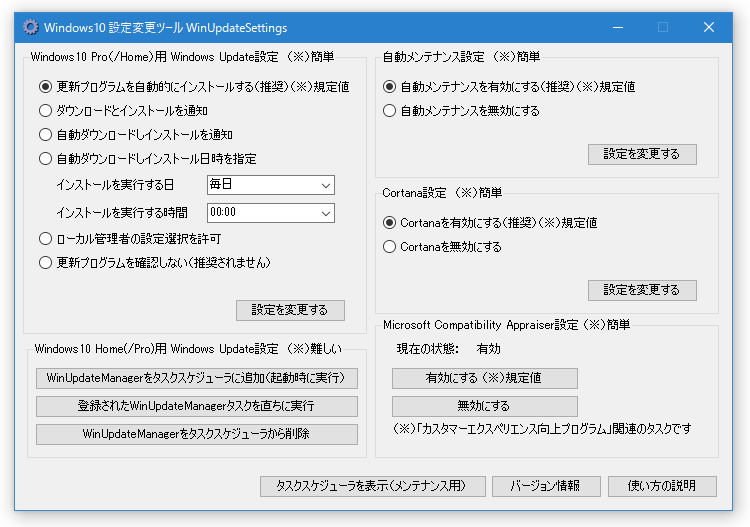Open タスクスケジューラを表示(メンテナンス用) button

pos(373,486)
